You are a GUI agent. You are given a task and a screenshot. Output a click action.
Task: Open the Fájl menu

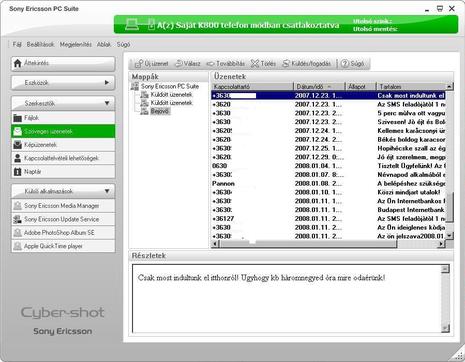pos(17,44)
